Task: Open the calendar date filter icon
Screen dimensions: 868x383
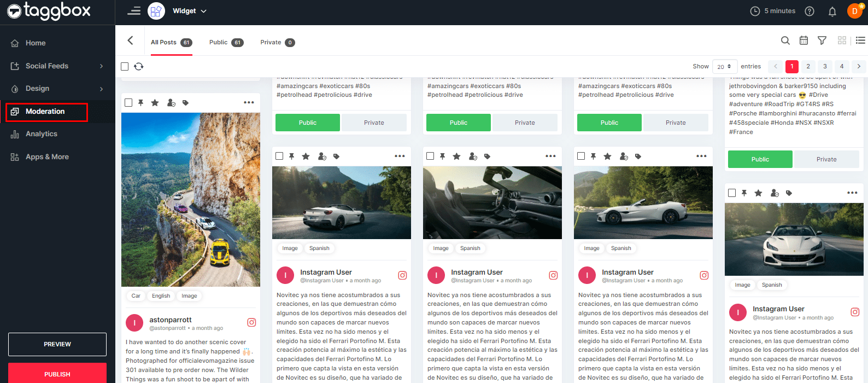Action: point(804,40)
